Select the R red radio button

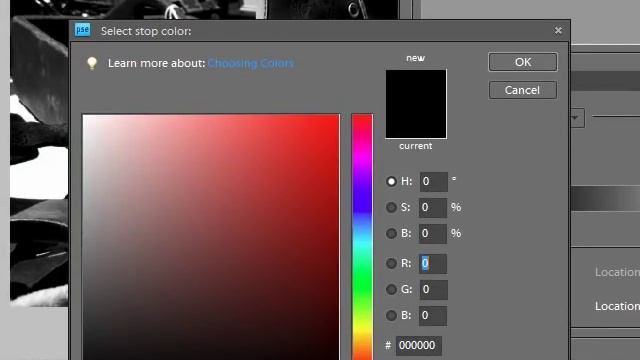(x=391, y=263)
